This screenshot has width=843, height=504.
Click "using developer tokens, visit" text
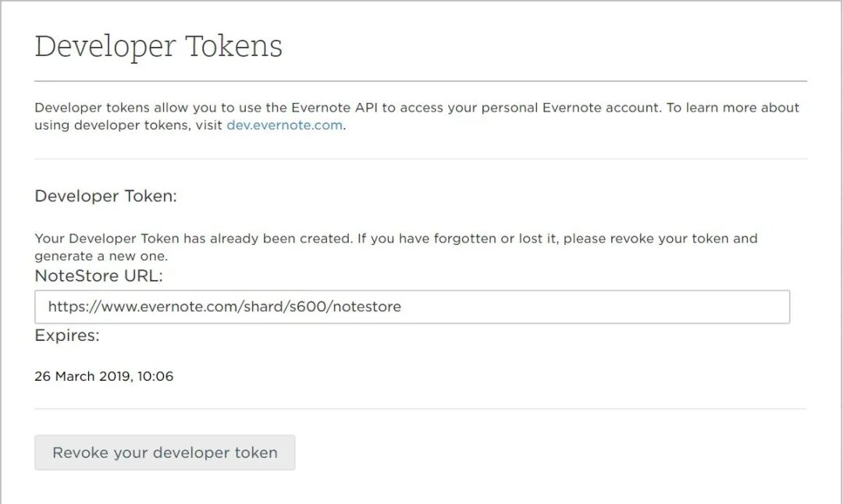(x=128, y=125)
